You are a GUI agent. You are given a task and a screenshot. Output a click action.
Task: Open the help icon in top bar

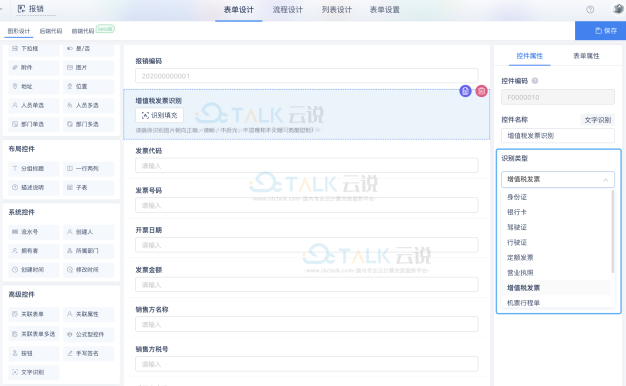tap(590, 10)
